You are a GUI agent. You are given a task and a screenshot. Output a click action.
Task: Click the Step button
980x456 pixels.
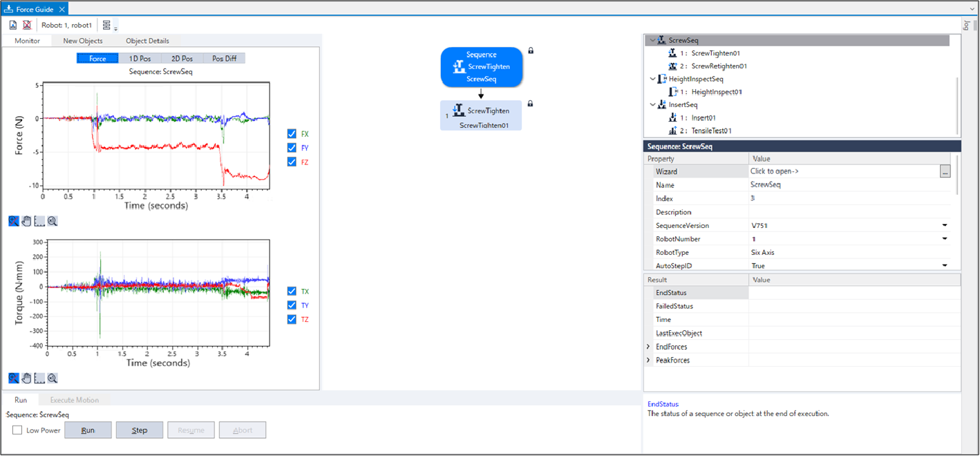click(139, 430)
